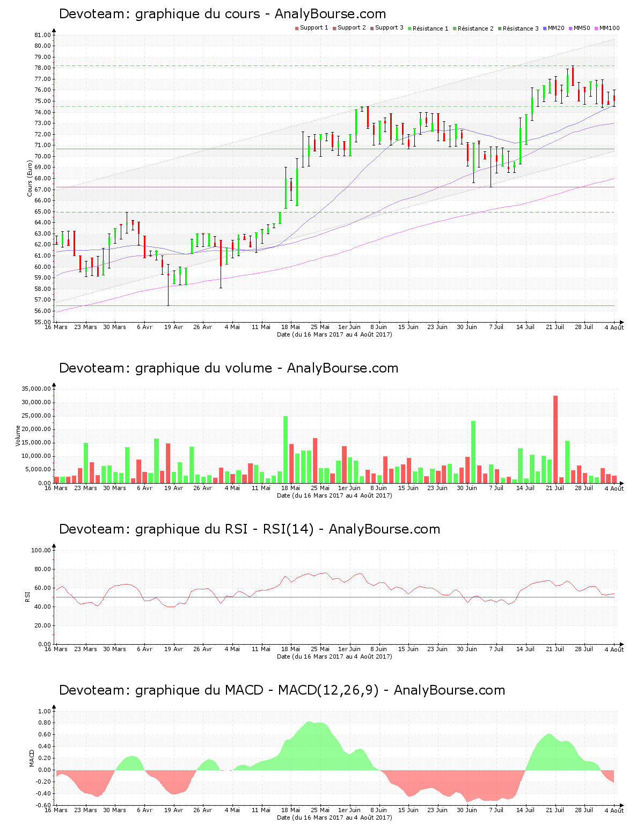Click the tallest red volume bar near 21 Juil
Screen dimensions: 644x832
(x=555, y=439)
